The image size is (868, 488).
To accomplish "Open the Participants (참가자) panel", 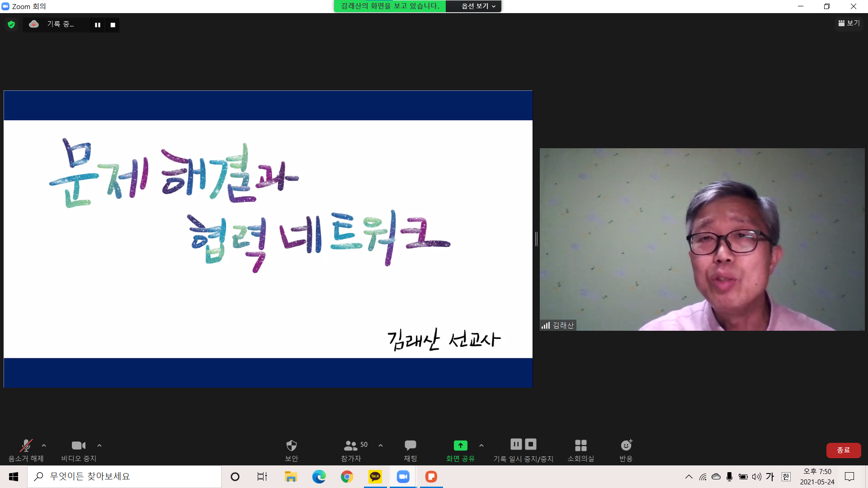I will pyautogui.click(x=351, y=446).
